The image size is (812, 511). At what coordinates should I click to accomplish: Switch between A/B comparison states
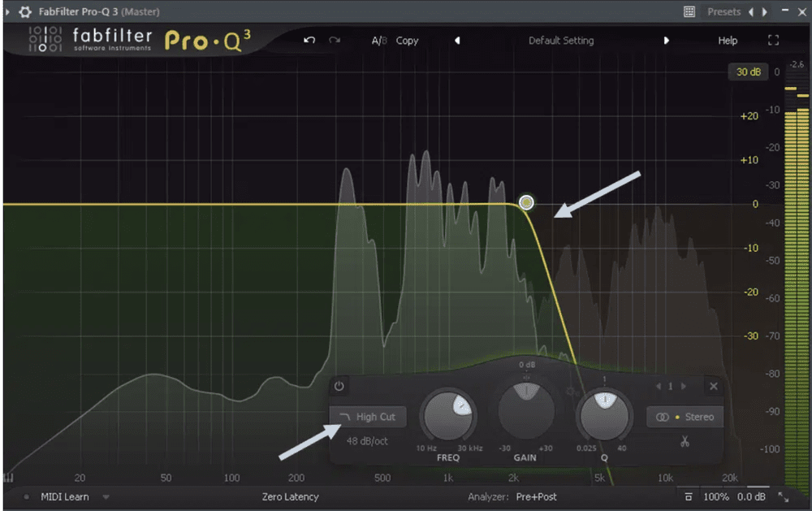pyautogui.click(x=378, y=39)
